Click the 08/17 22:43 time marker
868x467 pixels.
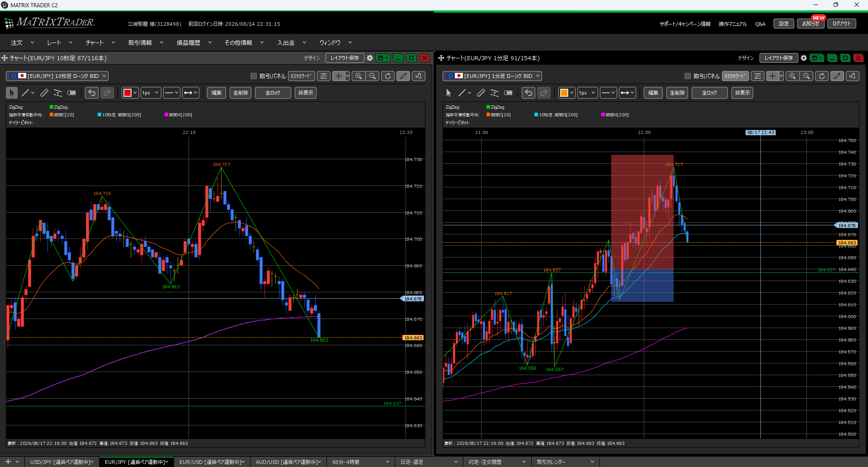pos(760,133)
